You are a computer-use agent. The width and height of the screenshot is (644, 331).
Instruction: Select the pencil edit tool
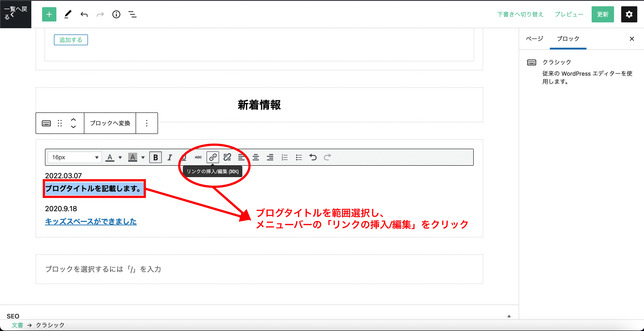pos(68,15)
